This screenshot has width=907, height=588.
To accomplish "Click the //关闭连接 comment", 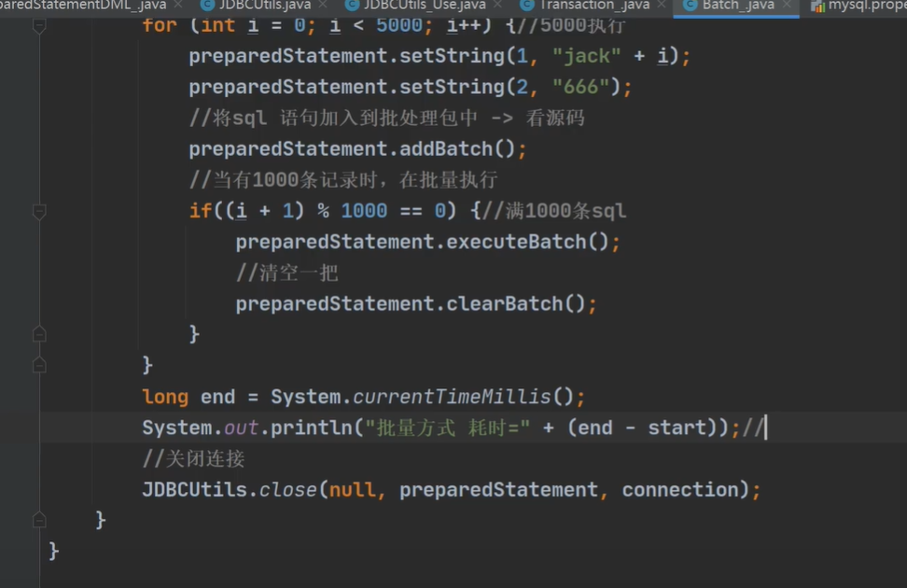I will click(194, 459).
